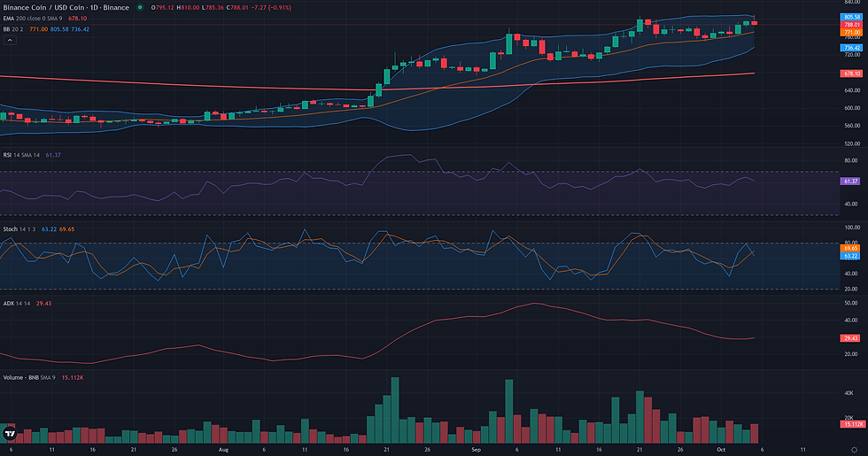
Task: Click the 840.00 price scale label
Action: coord(851,2)
